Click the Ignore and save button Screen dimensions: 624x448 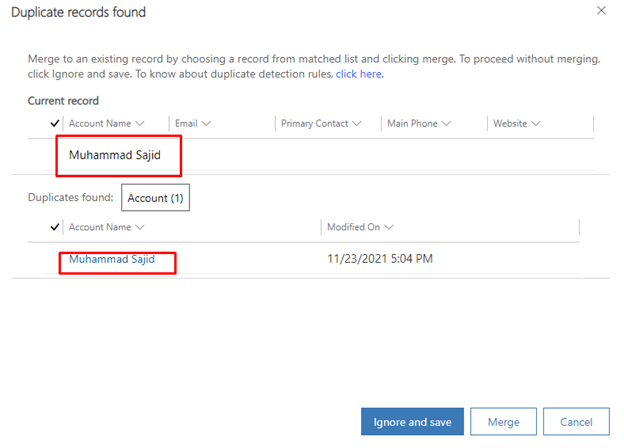pyautogui.click(x=411, y=422)
